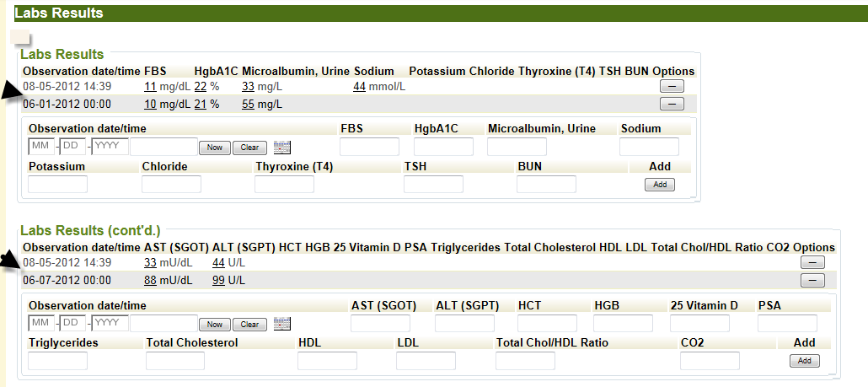Viewport: 868px width, 387px height.
Task: Open calendar picker in Labs Results (cont'd.) form
Action: (x=282, y=324)
